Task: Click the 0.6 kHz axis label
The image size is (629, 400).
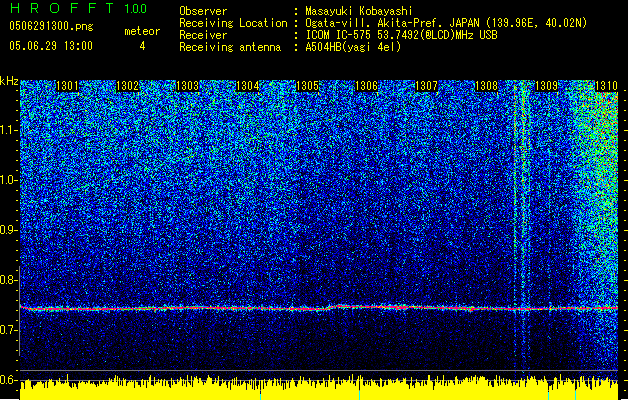Action: click(9, 380)
